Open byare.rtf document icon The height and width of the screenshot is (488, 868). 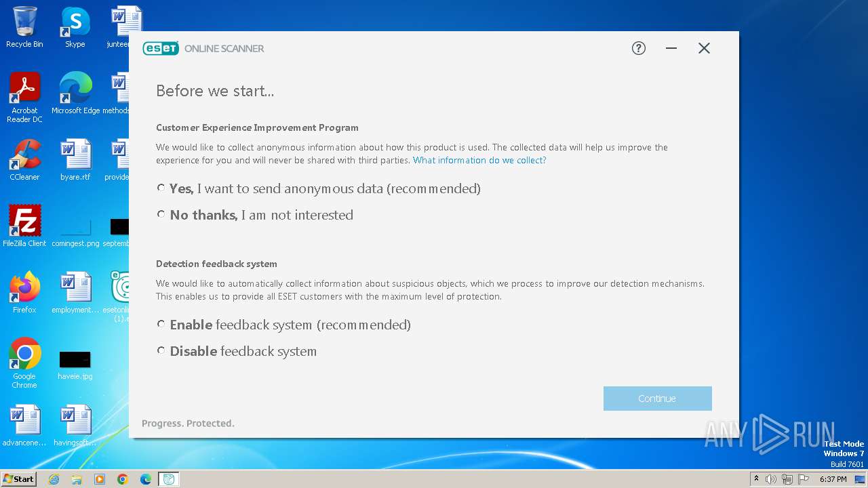tap(75, 160)
